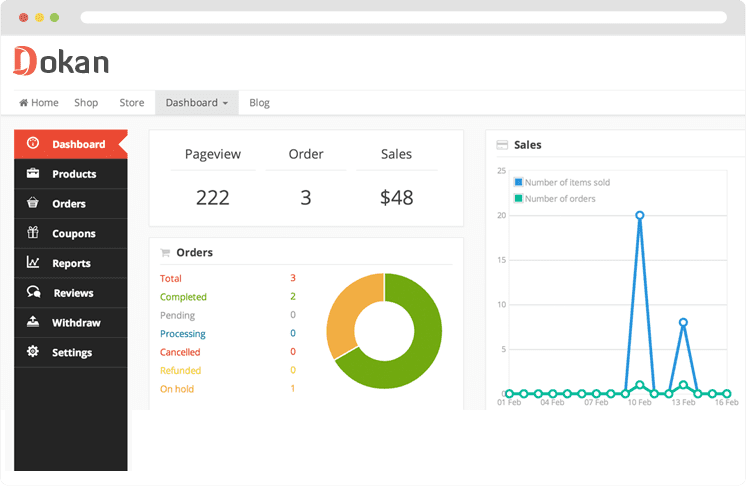The height and width of the screenshot is (486, 746).
Task: Open the Shop menu item
Action: pos(86,103)
